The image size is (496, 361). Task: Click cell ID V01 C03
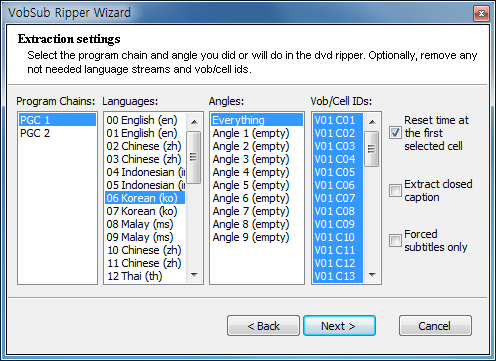pyautogui.click(x=338, y=146)
